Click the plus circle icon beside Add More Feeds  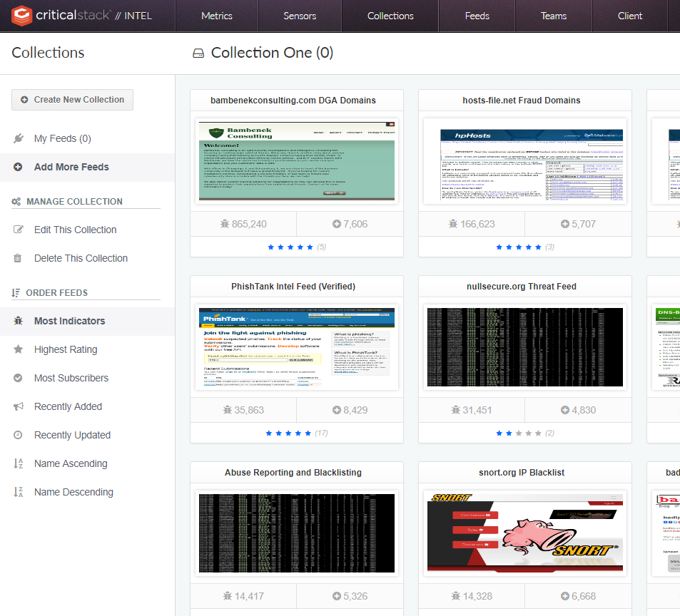18,167
